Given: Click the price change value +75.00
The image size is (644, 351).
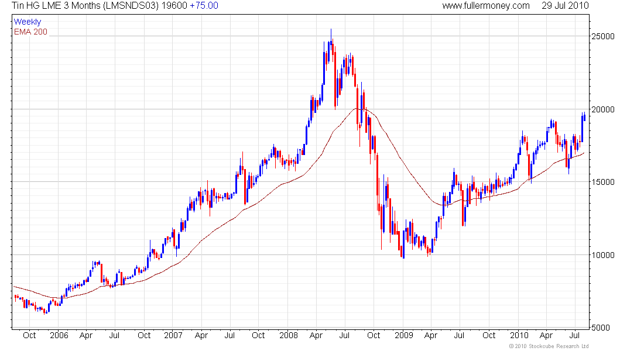Looking at the screenshot, I should click(204, 6).
